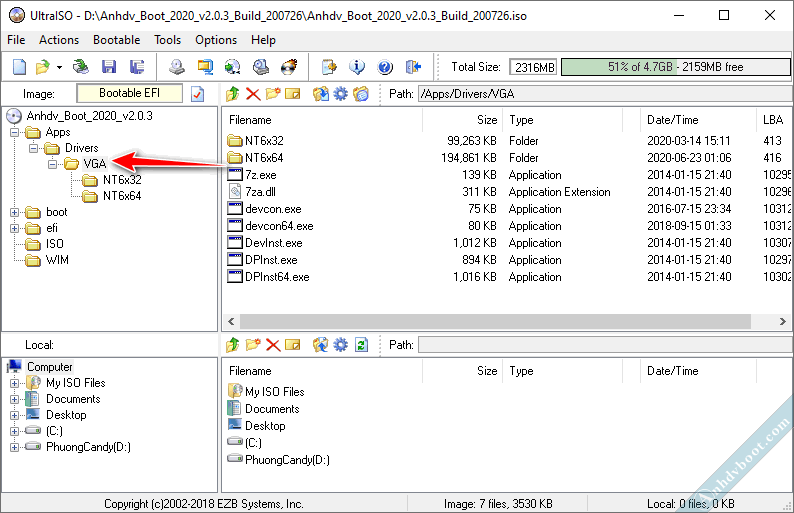Collapse the Drivers tree node
794x513 pixels.
(33, 148)
